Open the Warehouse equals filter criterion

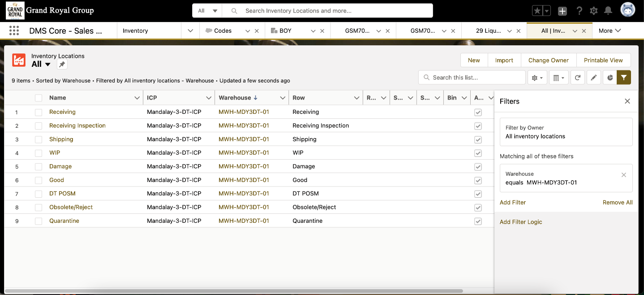tap(566, 178)
